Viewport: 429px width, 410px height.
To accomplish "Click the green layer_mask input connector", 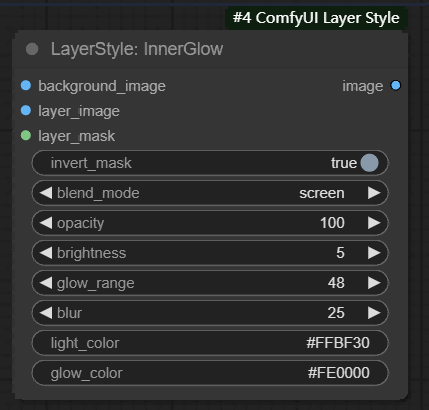I will (26, 135).
